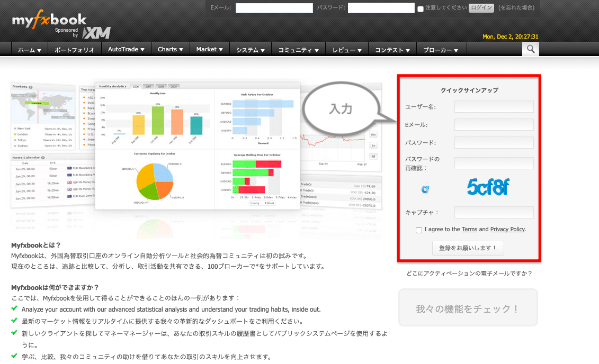
Task: Click the analytics dashboard preview image
Action: coord(197,145)
